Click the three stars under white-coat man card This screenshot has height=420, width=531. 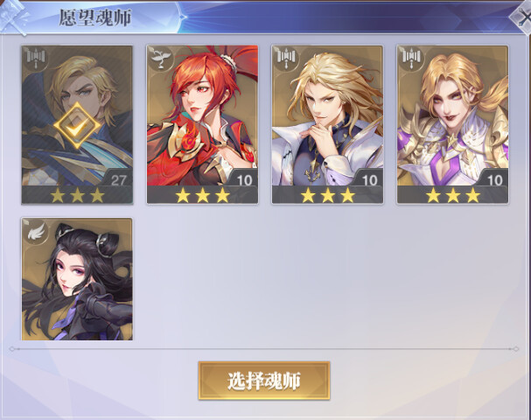pos(328,195)
